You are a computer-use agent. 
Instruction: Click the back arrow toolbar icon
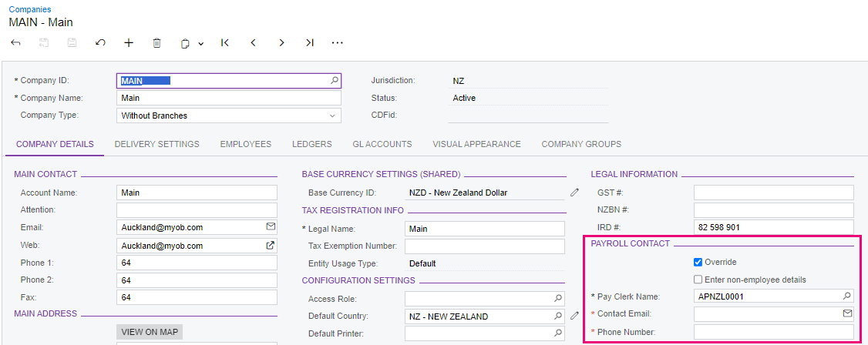[x=15, y=43]
